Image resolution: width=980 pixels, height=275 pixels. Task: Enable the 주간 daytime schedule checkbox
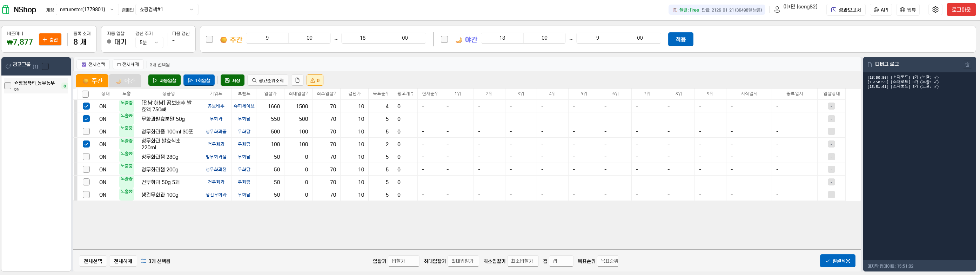(209, 39)
